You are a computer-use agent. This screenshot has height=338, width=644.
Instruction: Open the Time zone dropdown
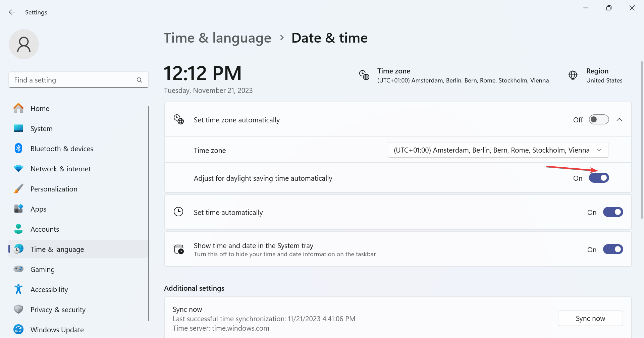[x=498, y=150]
